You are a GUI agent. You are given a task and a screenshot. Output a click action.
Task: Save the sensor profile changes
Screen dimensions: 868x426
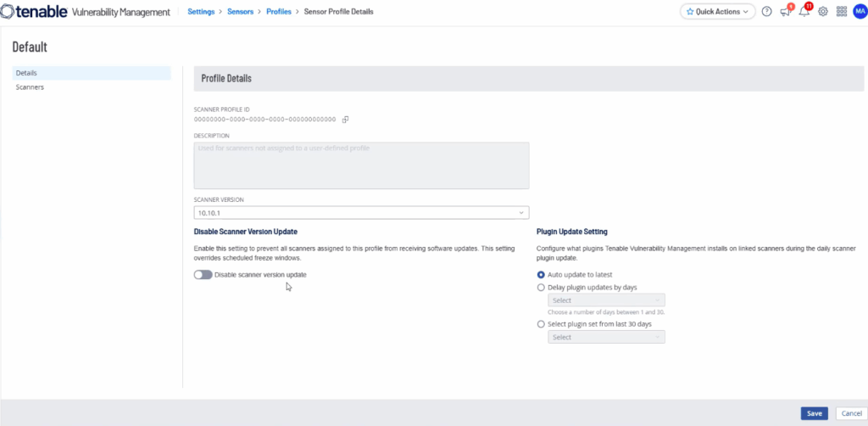814,413
